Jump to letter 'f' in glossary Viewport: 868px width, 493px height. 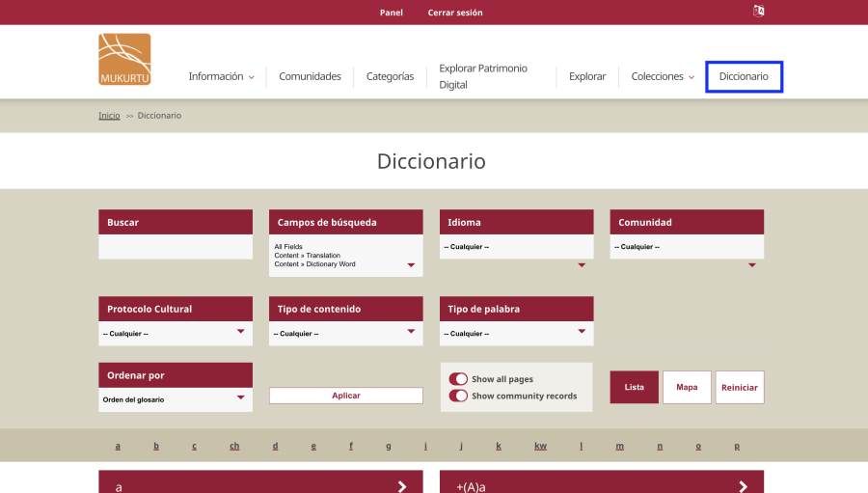tap(351, 446)
